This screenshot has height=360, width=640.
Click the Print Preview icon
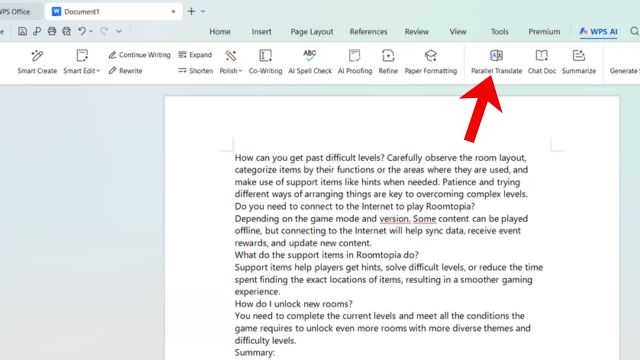(67, 31)
